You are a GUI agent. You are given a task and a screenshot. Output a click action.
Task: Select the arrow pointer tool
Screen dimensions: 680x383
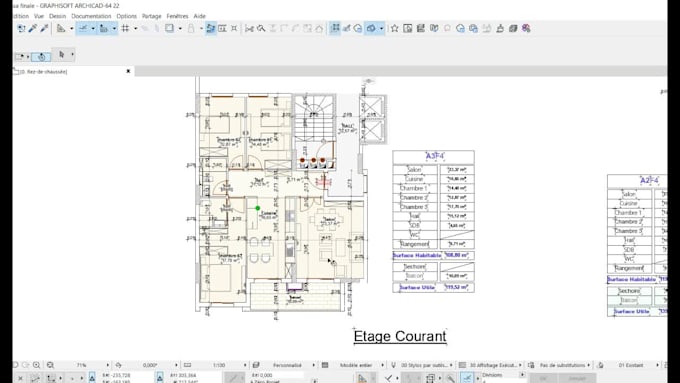(61, 55)
